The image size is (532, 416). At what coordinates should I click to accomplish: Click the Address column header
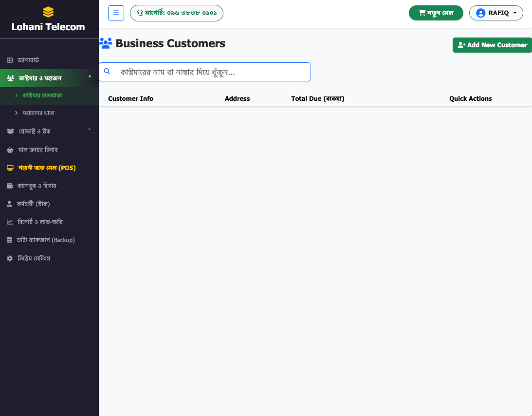237,98
